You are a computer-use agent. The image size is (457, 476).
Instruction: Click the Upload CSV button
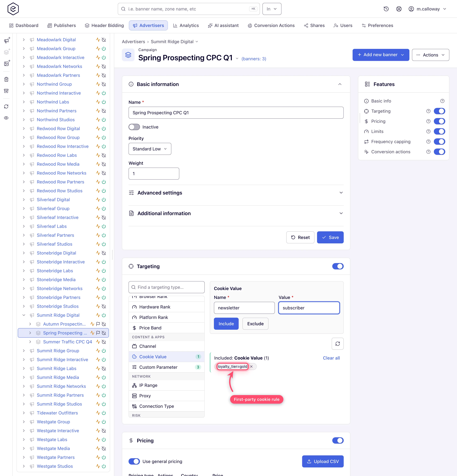pyautogui.click(x=323, y=461)
